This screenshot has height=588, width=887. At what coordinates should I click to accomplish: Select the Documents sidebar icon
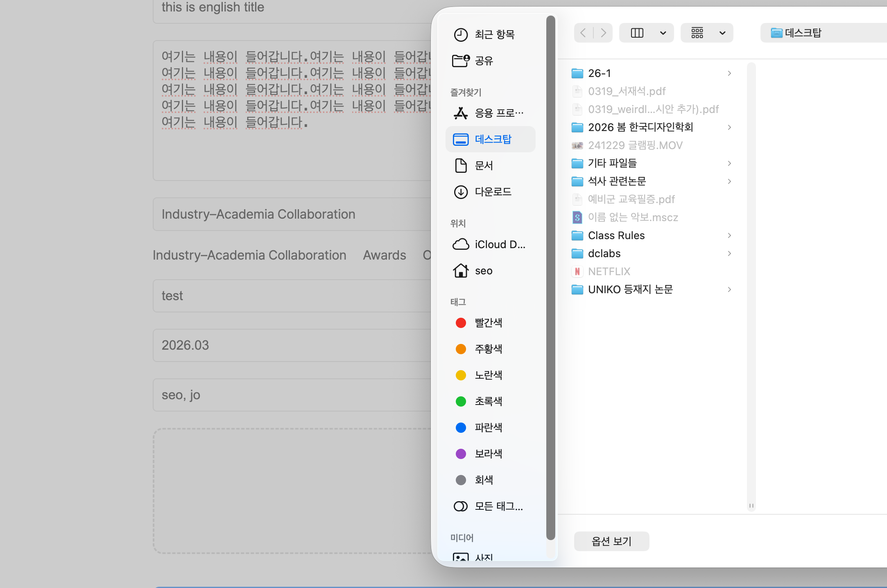tap(461, 165)
